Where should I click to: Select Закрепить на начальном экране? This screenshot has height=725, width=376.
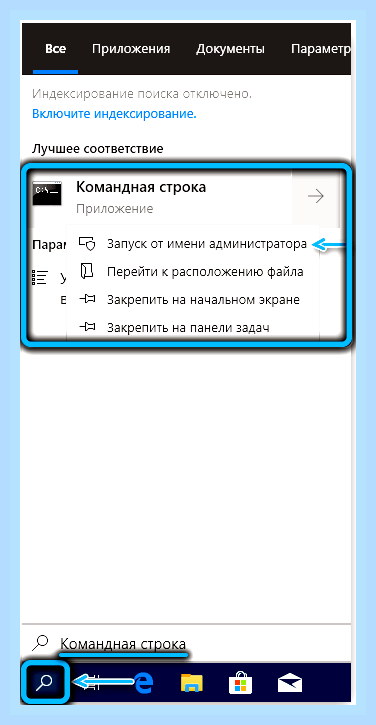tap(203, 300)
